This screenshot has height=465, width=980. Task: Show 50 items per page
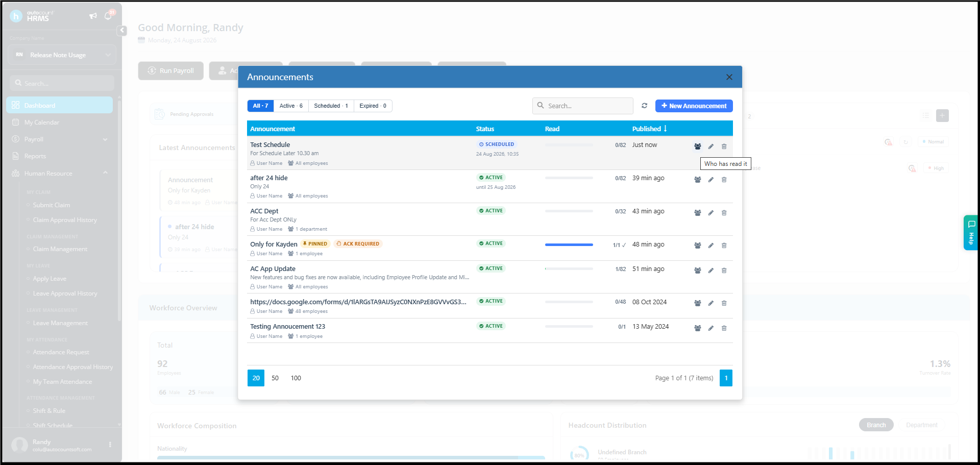(x=275, y=378)
